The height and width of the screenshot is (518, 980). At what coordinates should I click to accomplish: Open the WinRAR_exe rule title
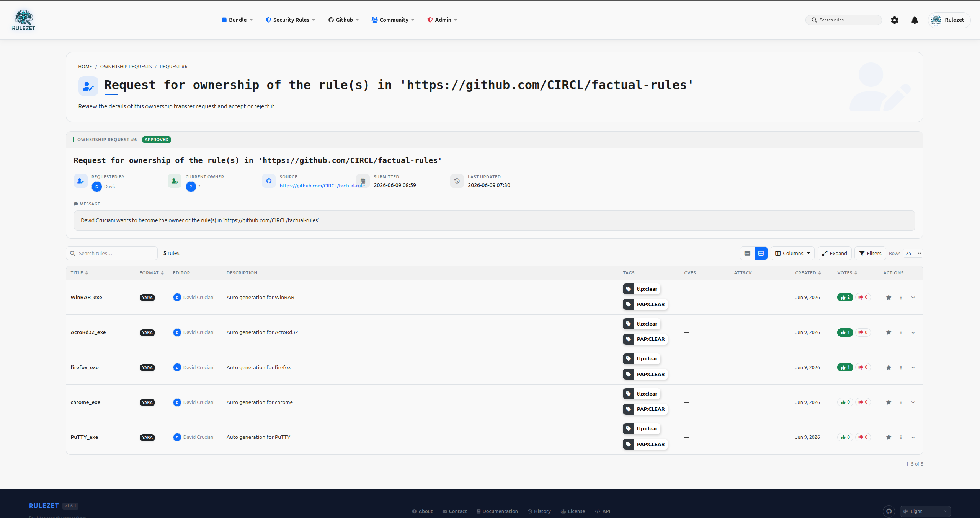(86, 297)
